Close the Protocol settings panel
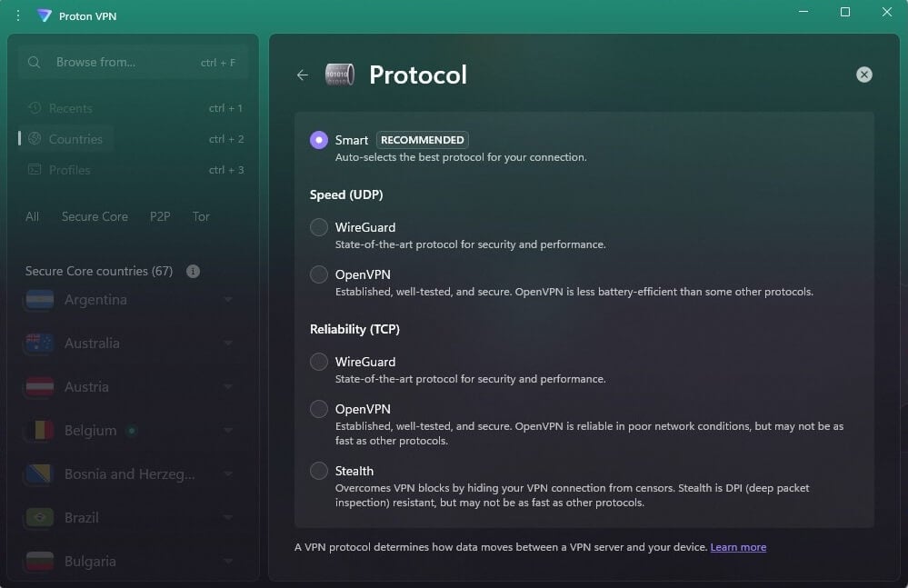 point(863,75)
